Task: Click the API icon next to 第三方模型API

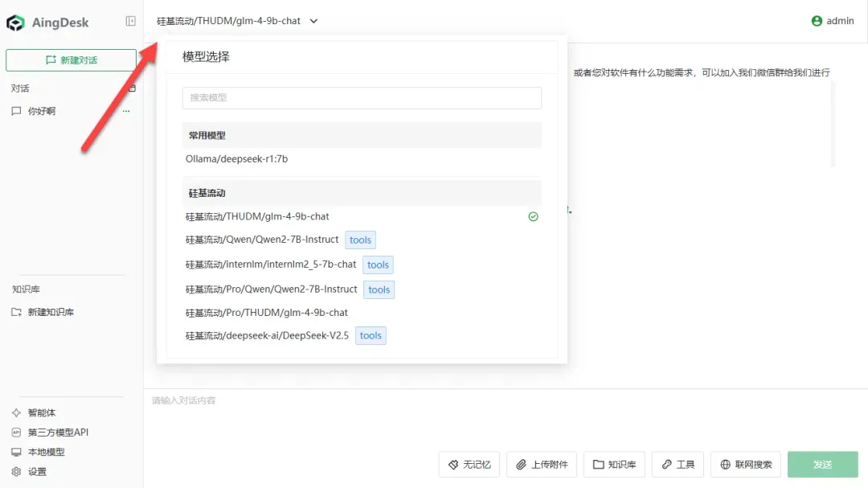Action: (16, 432)
